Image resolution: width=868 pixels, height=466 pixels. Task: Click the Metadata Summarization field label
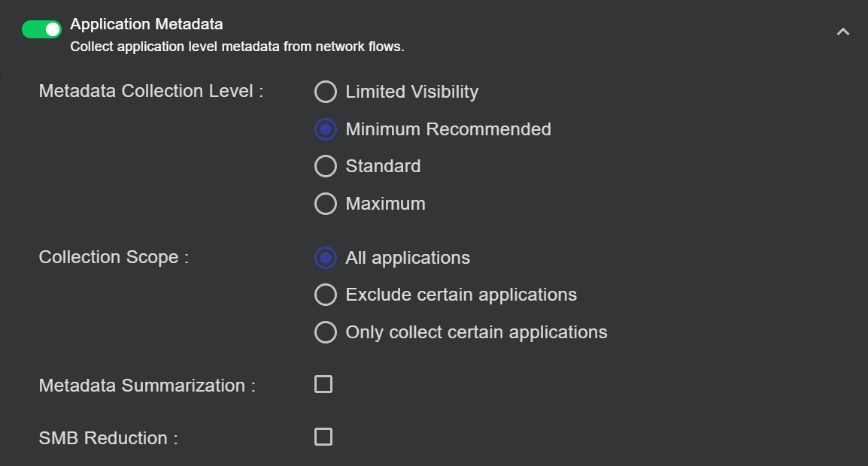click(147, 386)
